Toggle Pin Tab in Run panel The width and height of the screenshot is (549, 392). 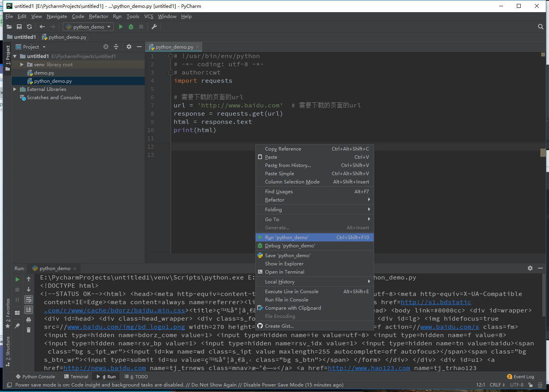coord(17,326)
